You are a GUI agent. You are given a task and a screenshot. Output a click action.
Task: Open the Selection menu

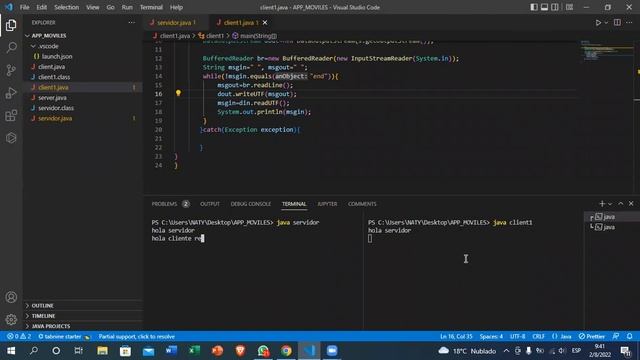(x=67, y=7)
